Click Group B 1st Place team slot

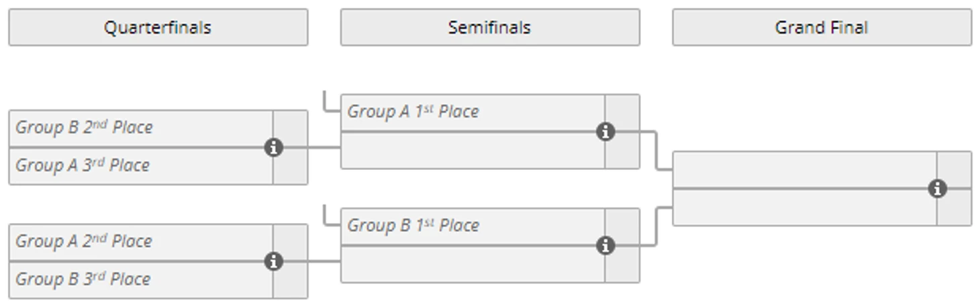tap(473, 226)
